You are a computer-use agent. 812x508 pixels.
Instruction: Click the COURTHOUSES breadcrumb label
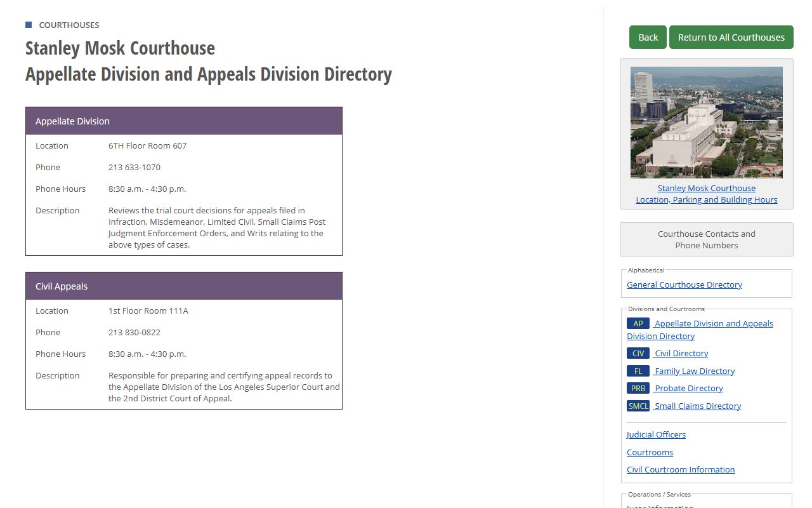(x=69, y=25)
